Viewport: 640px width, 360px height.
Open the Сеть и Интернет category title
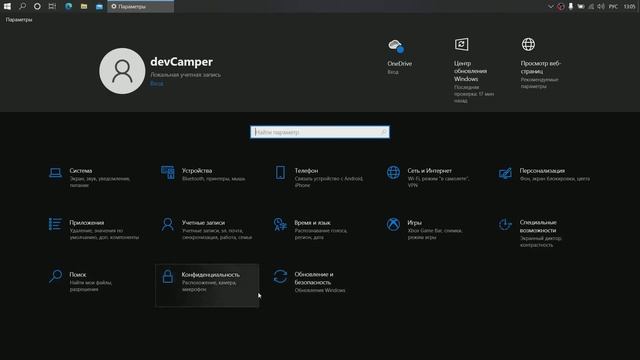coord(429,171)
